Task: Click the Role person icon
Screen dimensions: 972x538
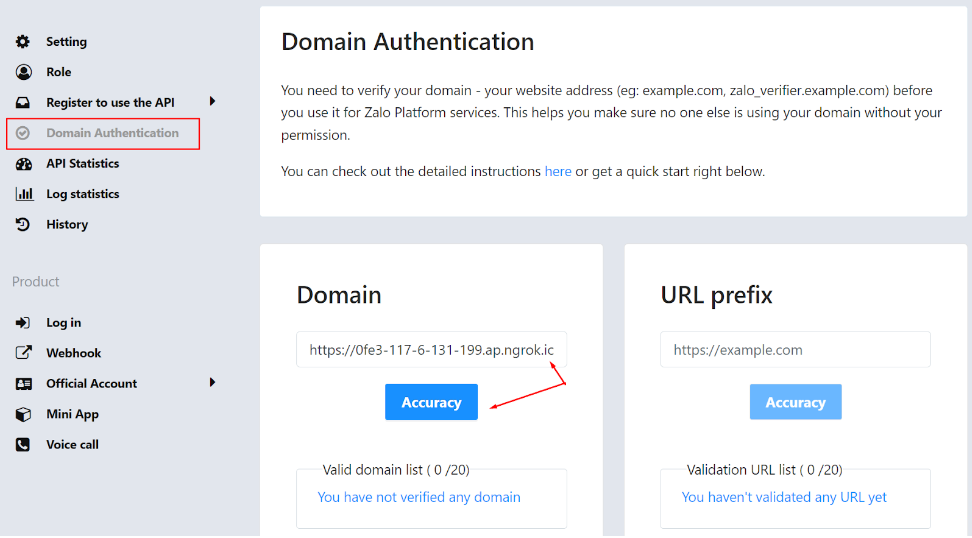Action: coord(23,72)
